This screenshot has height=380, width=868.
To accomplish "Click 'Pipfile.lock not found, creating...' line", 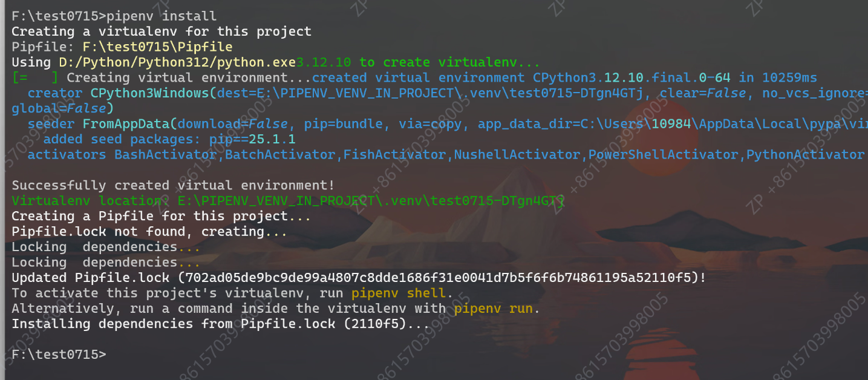I will (149, 232).
